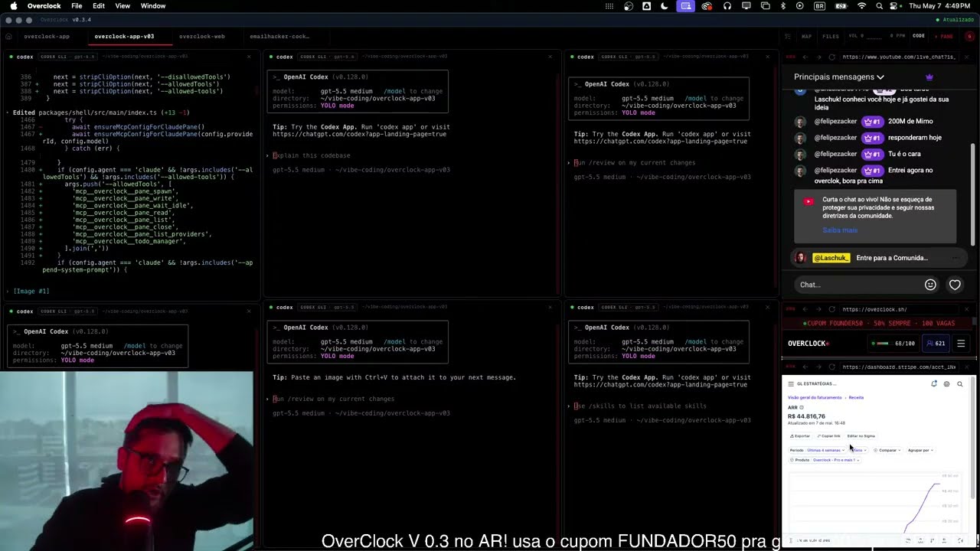Open the Overclock site hamburger menu
The image size is (980, 551).
pos(961,344)
